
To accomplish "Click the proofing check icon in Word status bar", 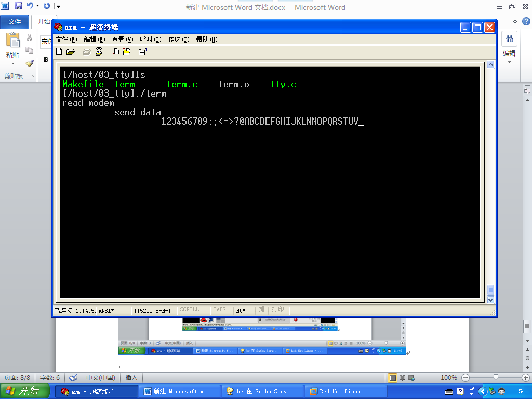I will [73, 378].
